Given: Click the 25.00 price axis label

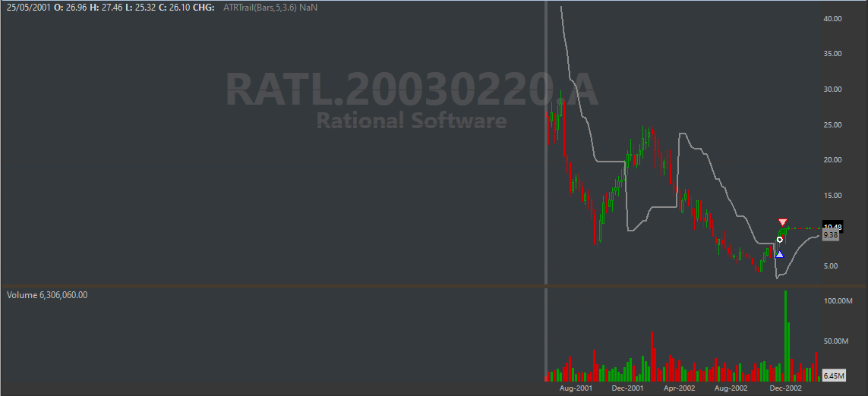Looking at the screenshot, I should pyautogui.click(x=832, y=125).
